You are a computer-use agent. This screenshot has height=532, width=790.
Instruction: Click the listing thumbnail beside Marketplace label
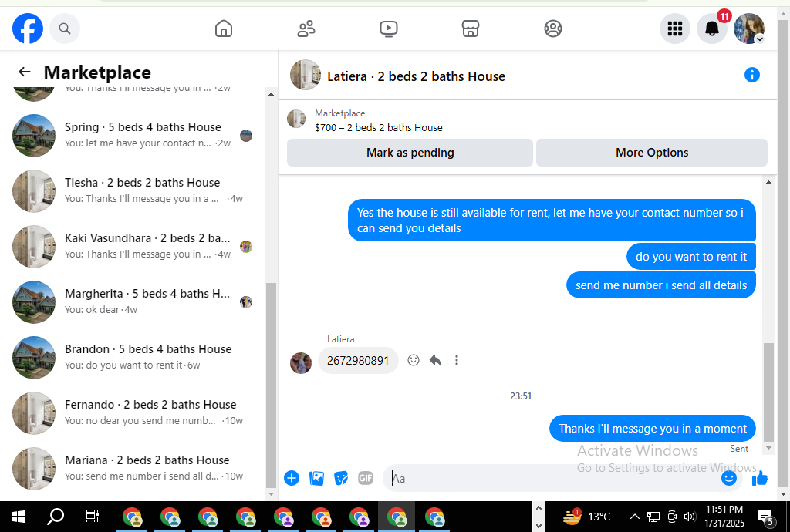click(296, 120)
